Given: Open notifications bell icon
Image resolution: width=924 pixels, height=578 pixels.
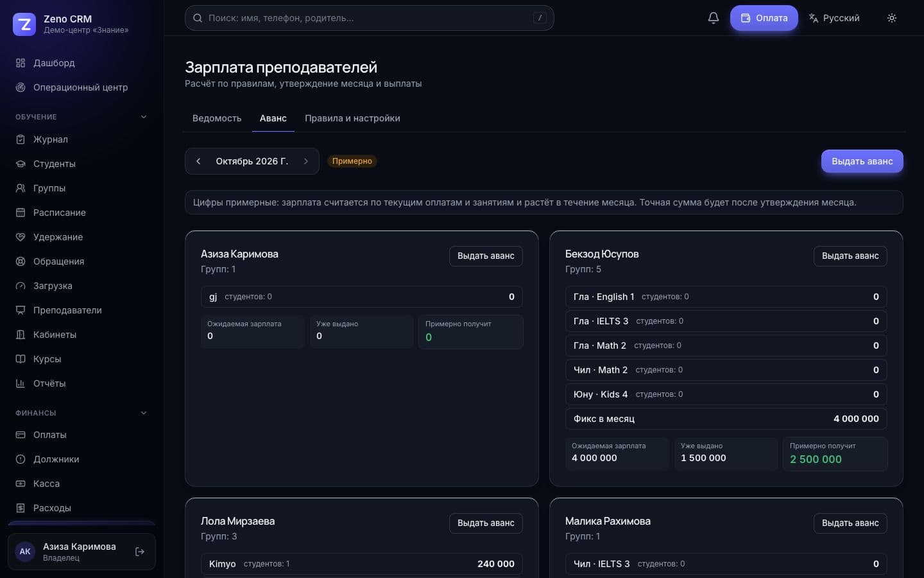Looking at the screenshot, I should point(714,18).
